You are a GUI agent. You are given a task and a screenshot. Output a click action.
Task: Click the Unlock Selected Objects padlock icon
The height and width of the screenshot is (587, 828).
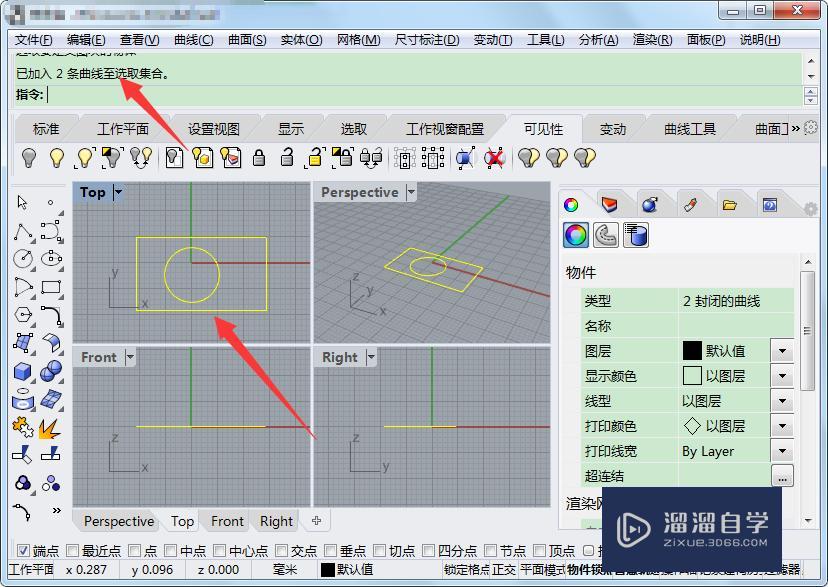(x=315, y=157)
